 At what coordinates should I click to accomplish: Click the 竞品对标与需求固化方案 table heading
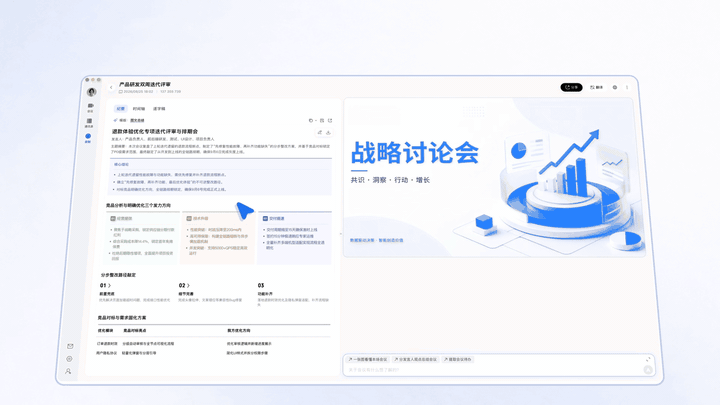[122, 318]
